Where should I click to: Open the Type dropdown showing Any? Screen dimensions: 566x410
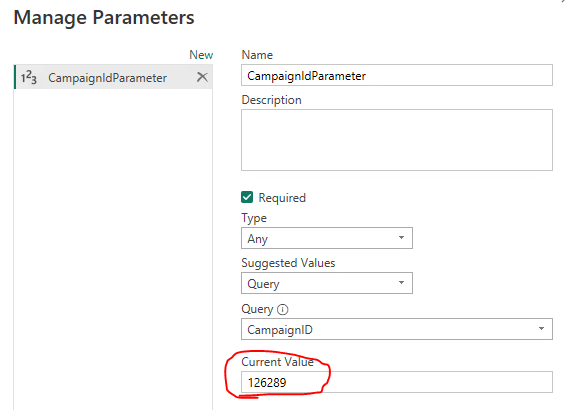pos(327,238)
